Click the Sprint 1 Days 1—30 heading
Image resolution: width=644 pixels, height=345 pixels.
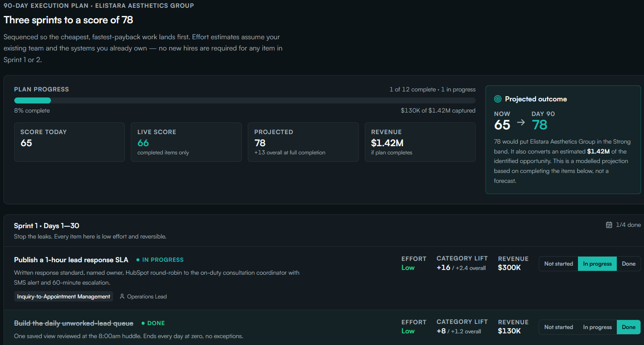[x=47, y=226]
